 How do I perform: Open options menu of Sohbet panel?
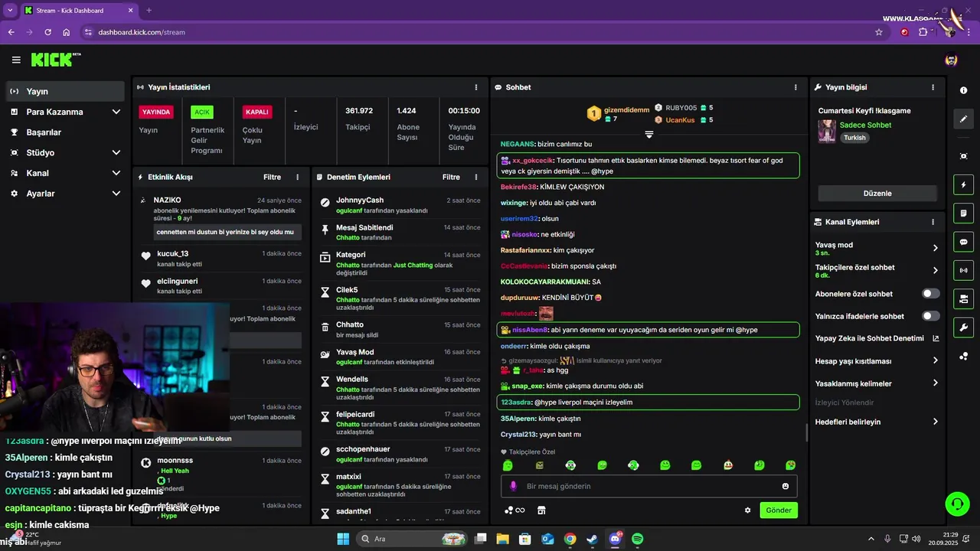click(x=796, y=87)
